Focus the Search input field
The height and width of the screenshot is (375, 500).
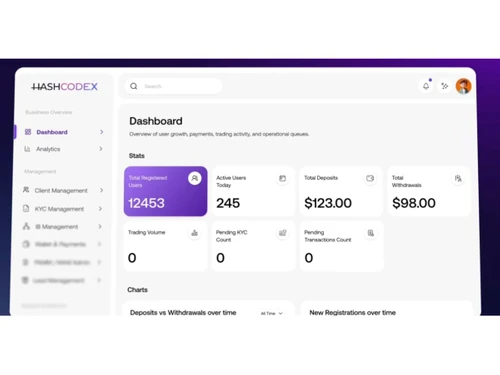(x=174, y=86)
